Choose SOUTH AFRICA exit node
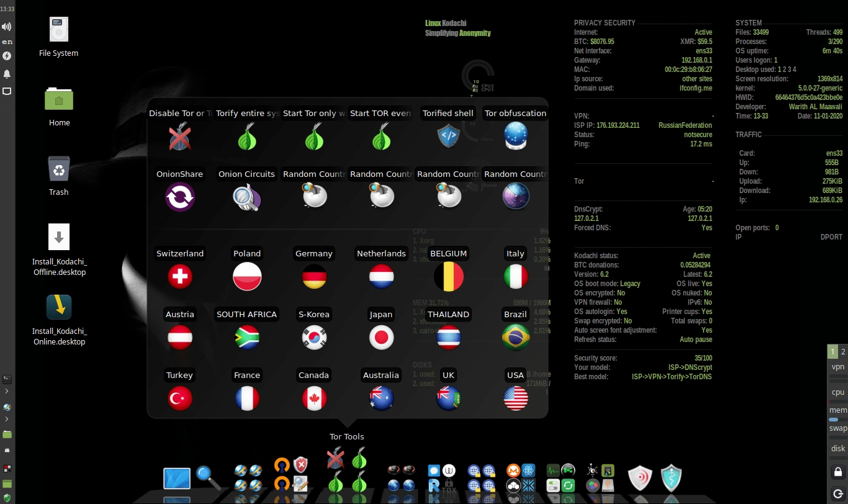 [x=247, y=337]
